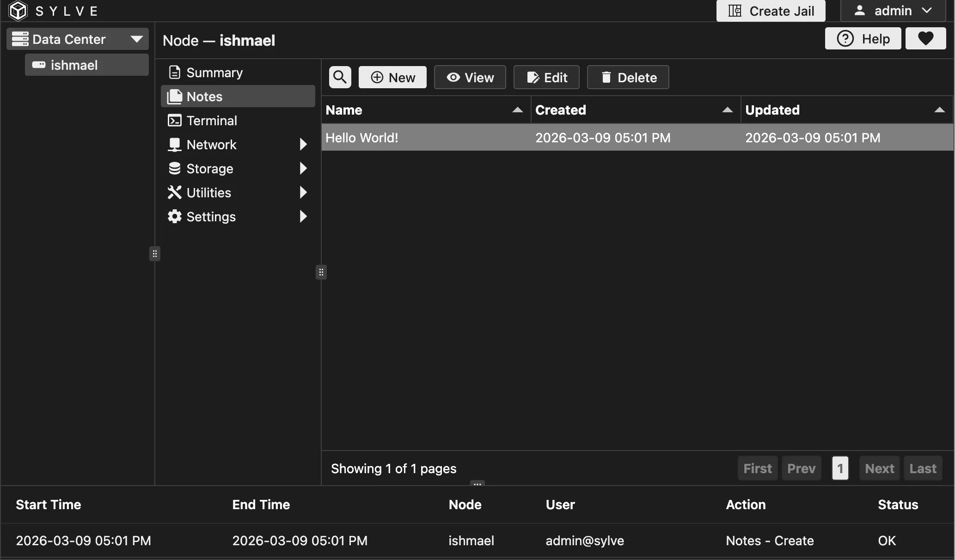Click the View eye button

[x=470, y=77]
